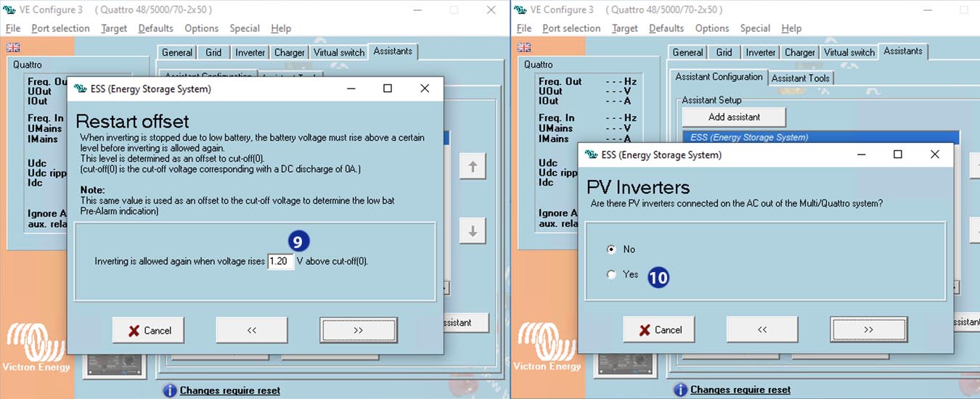980x399 pixels.
Task: Open Port selection menu in left window
Action: tap(60, 28)
